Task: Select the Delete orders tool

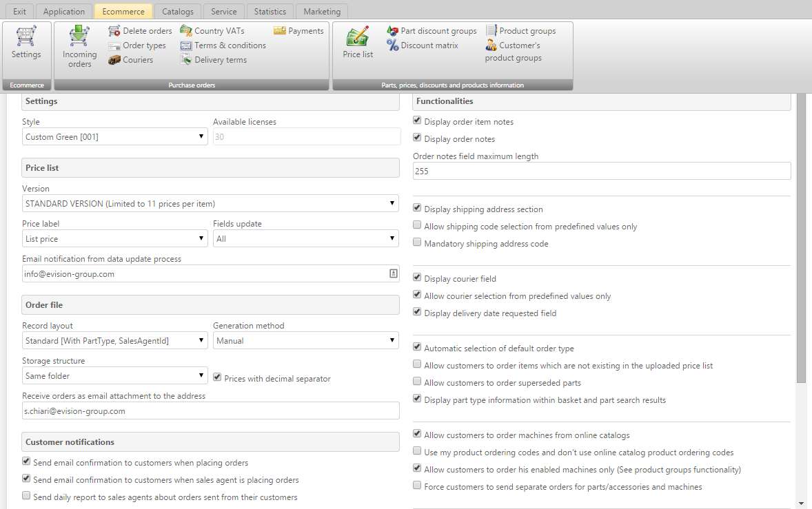Action: [x=140, y=30]
